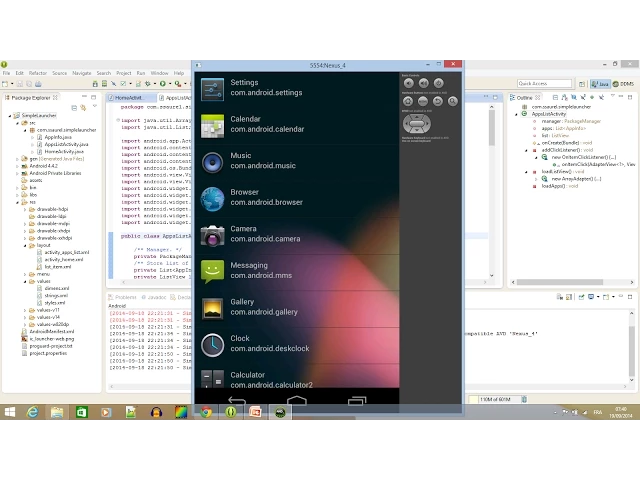Image resolution: width=640 pixels, height=480 pixels.
Task: Open the Refactor menu
Action: coord(38,73)
